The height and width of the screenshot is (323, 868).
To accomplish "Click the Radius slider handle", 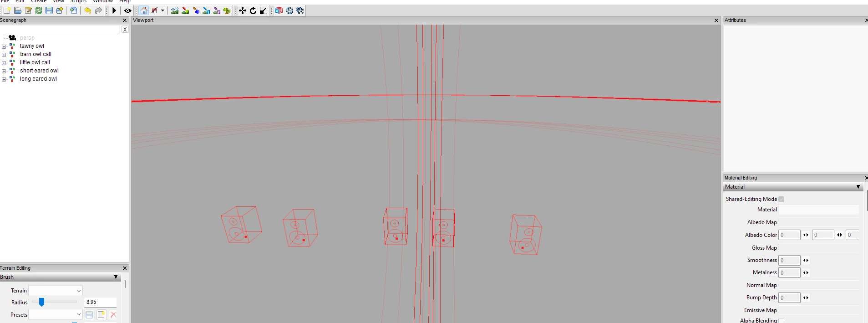I will (x=41, y=302).
